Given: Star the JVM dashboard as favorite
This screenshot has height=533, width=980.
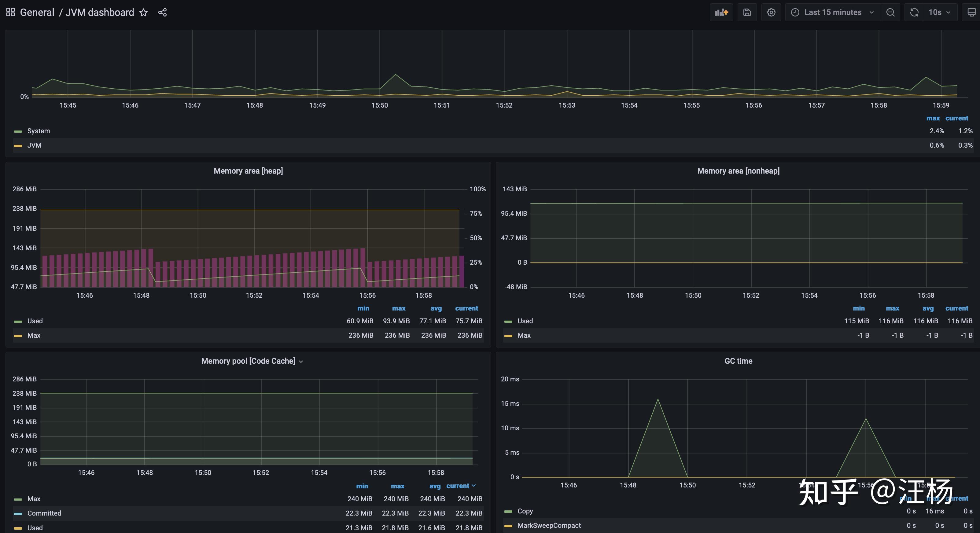Looking at the screenshot, I should [143, 13].
